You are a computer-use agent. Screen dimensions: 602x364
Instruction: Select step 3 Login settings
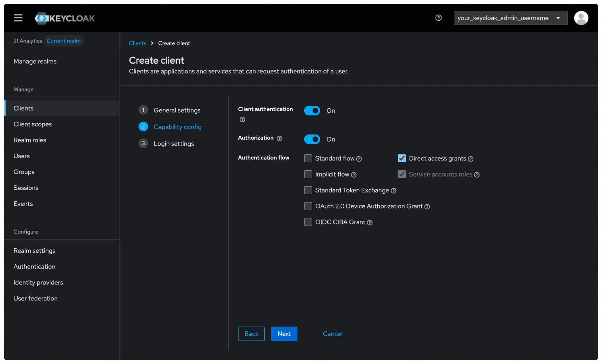click(174, 143)
